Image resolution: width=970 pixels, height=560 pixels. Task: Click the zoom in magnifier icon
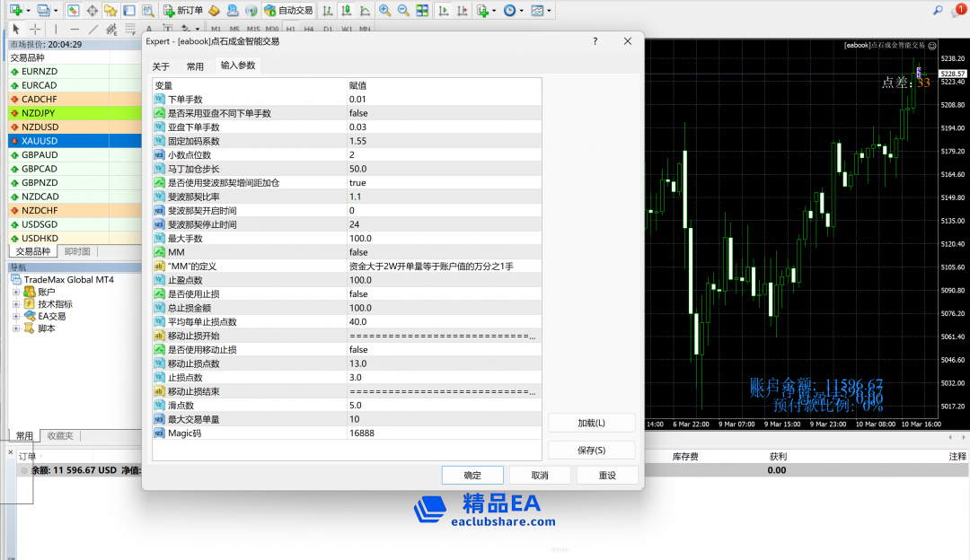[x=384, y=11]
